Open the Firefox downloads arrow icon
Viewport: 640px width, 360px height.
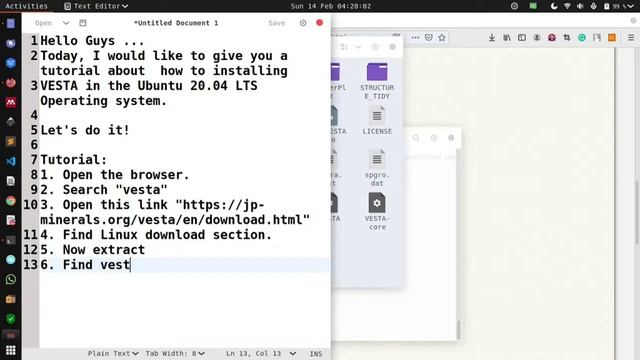[492, 38]
